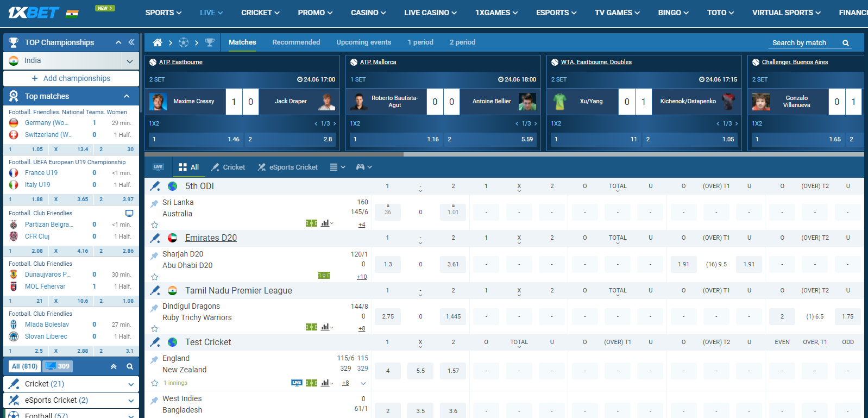Favorite Dindigul Dragons vs Ruby Trichy Warriors
Image resolution: width=868 pixels, height=418 pixels.
point(154,328)
